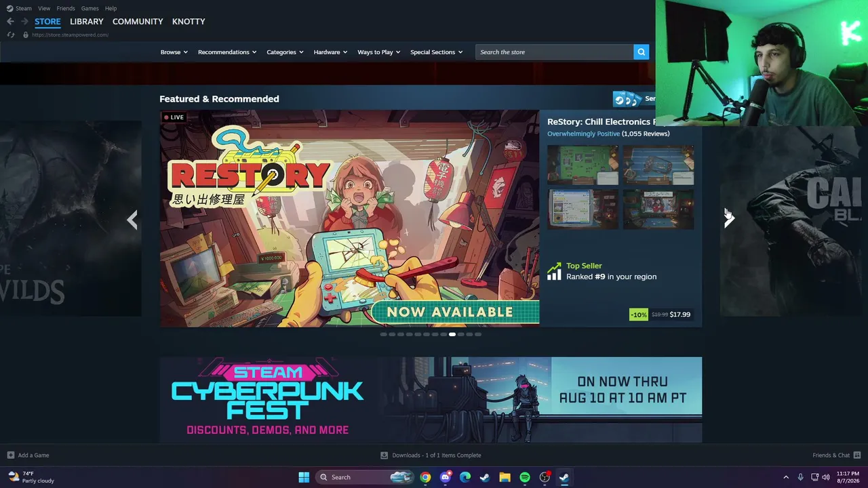Click the Overwhelmingly Positive review link

click(584, 134)
